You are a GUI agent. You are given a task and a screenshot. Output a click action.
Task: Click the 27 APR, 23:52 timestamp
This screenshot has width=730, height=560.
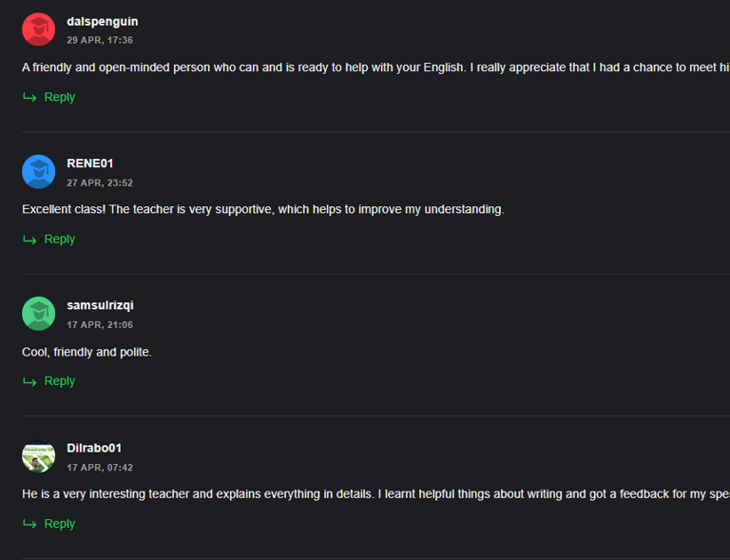(x=100, y=183)
